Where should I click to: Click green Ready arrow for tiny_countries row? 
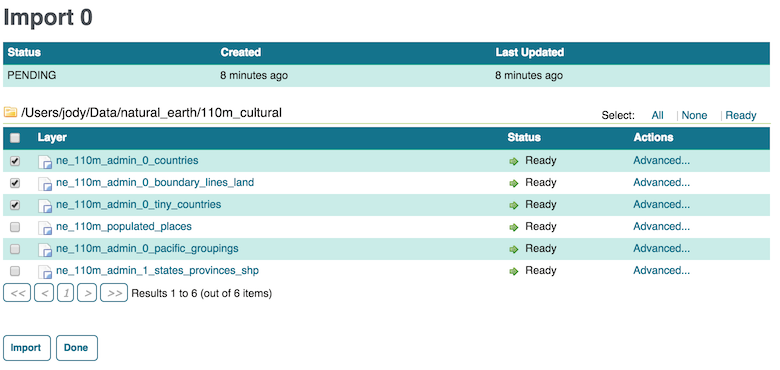tap(514, 205)
